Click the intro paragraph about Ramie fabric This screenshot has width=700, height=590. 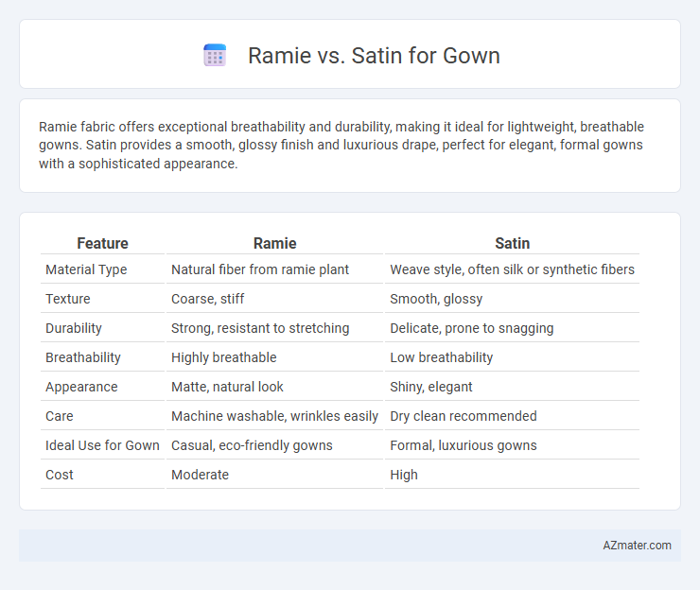click(x=341, y=145)
